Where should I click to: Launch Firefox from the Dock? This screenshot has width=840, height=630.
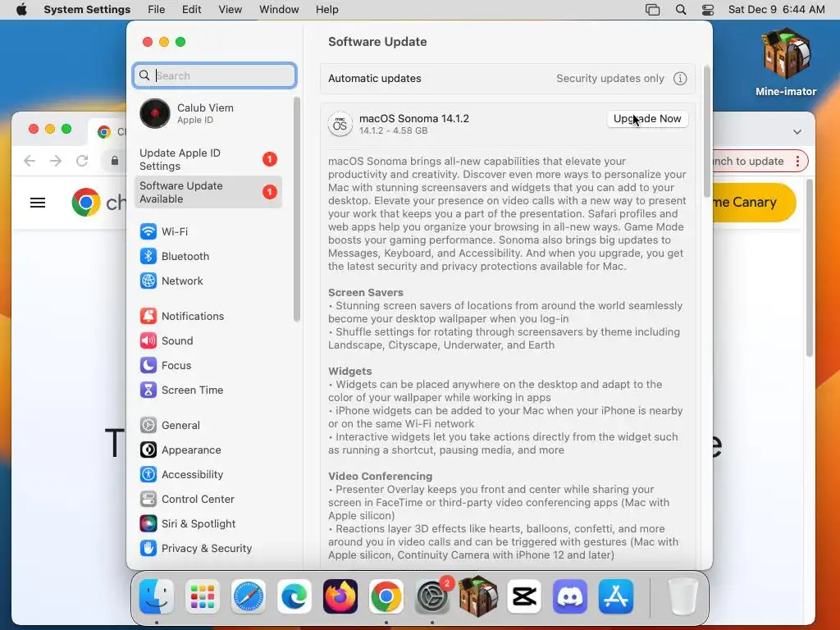tap(340, 596)
